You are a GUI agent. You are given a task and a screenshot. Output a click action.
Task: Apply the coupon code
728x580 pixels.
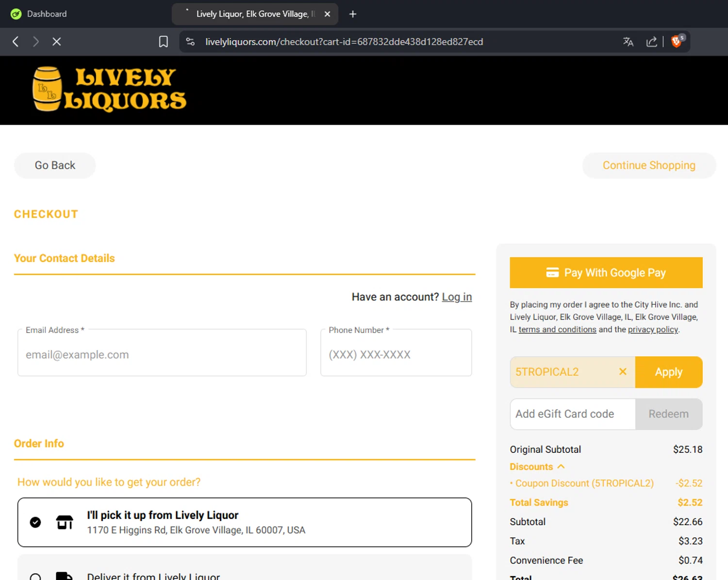click(x=669, y=372)
